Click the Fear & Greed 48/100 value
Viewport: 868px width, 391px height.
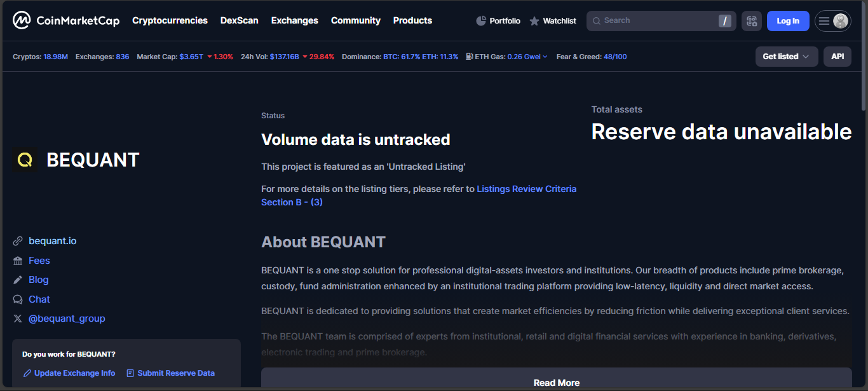(x=615, y=57)
